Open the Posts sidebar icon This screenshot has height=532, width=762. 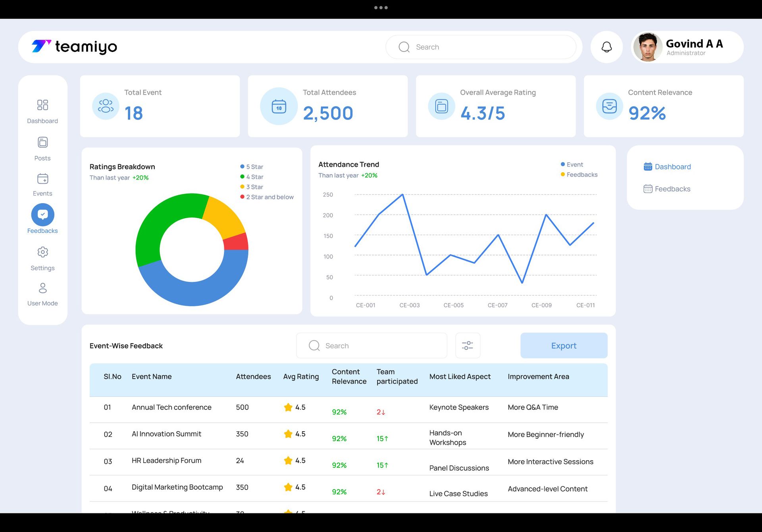42,142
